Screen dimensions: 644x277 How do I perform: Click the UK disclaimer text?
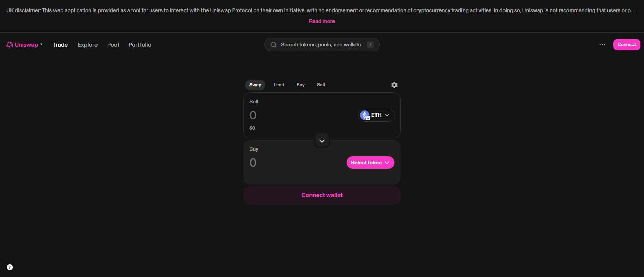[x=321, y=10]
